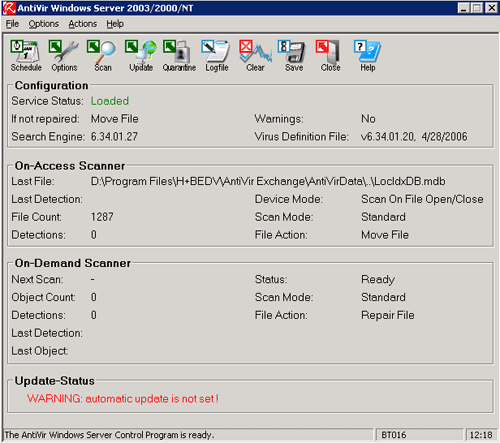Minimize the AntiVir window
The image size is (500, 443).
coord(464,8)
